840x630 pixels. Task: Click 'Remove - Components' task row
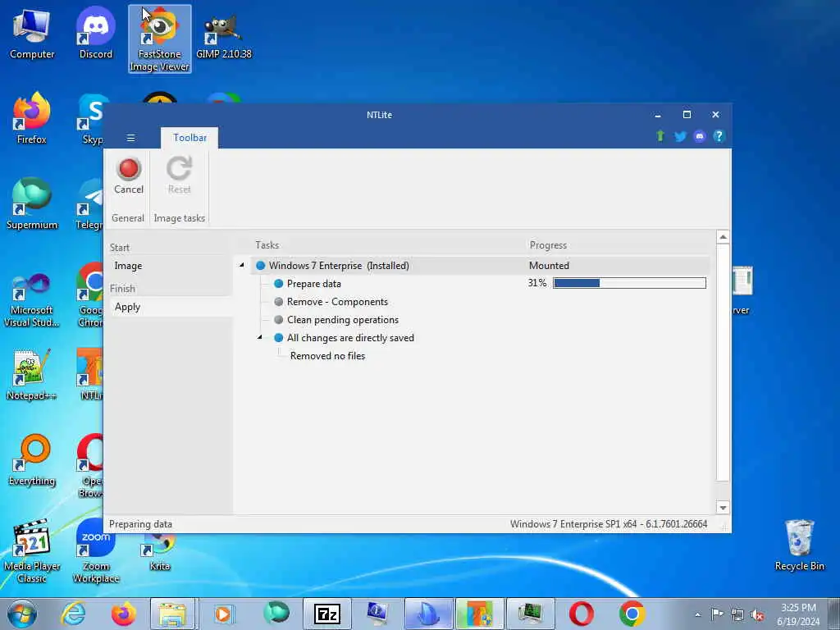(337, 302)
